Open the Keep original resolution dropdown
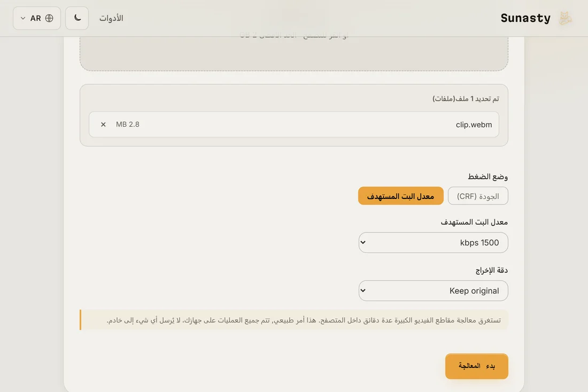Screen dimensions: 588x392 pos(433,291)
